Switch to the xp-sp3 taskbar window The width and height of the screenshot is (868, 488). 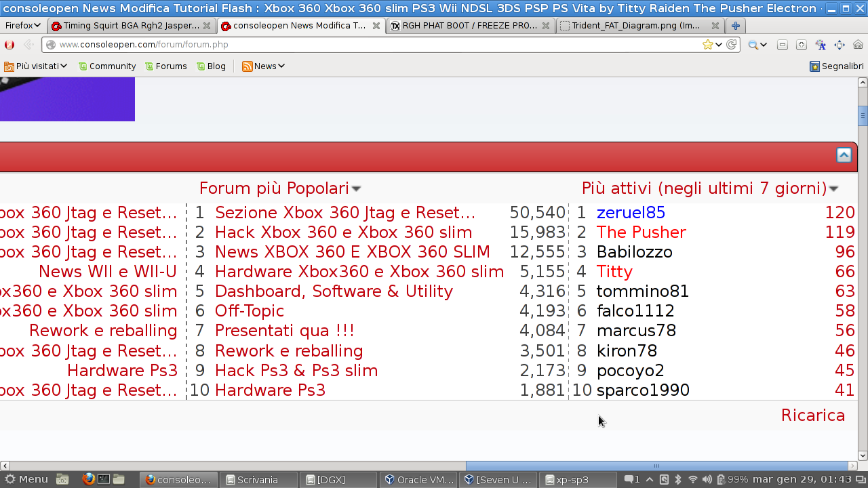coord(578,480)
